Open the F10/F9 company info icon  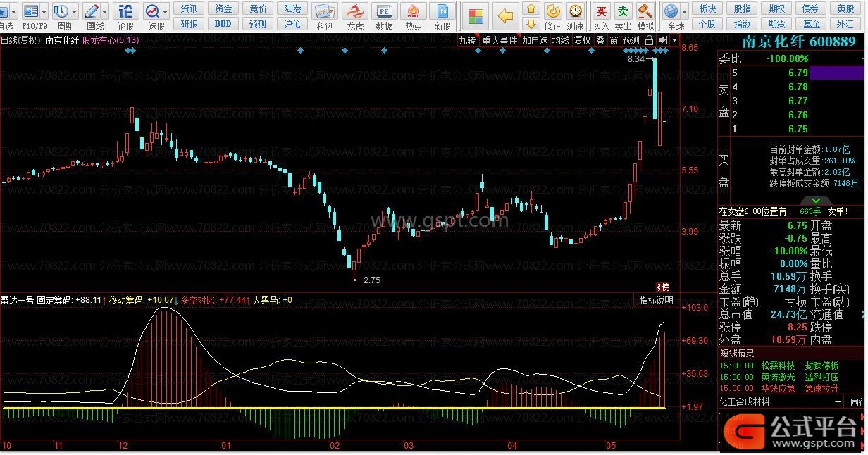pyautogui.click(x=31, y=11)
